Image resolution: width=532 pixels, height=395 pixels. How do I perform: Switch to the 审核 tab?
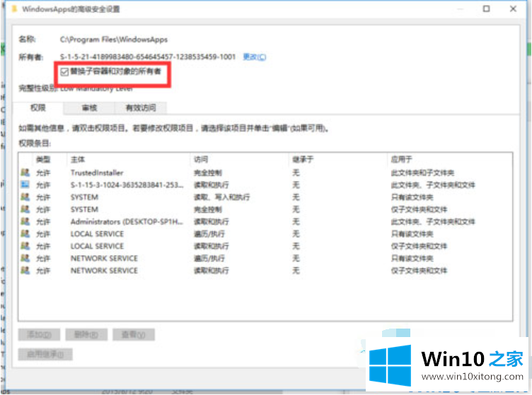90,107
